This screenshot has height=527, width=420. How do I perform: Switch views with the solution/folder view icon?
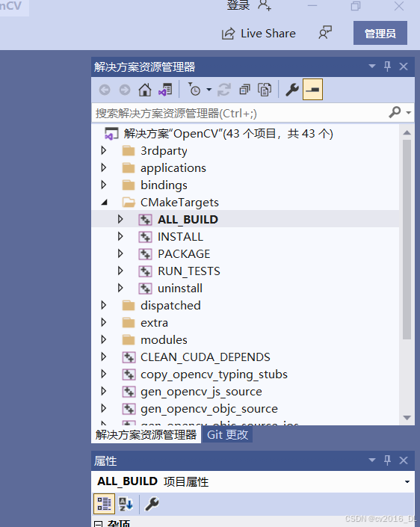165,90
